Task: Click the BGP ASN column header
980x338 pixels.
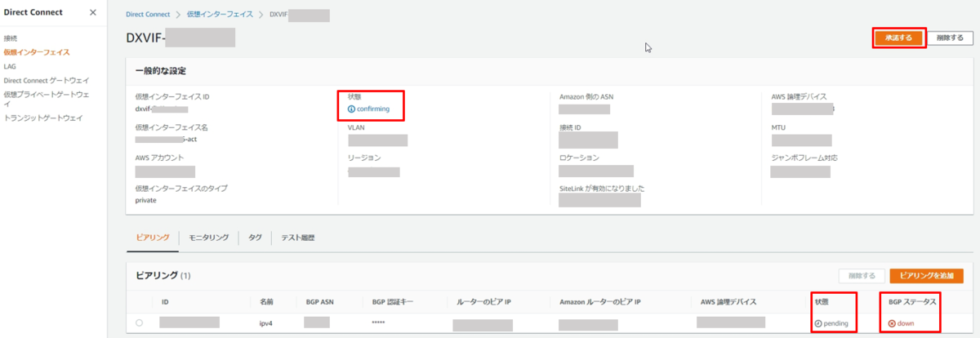Action: tap(320, 302)
